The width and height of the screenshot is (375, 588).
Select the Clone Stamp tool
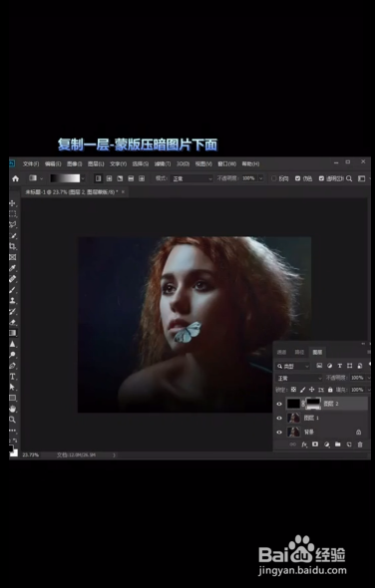(13, 300)
